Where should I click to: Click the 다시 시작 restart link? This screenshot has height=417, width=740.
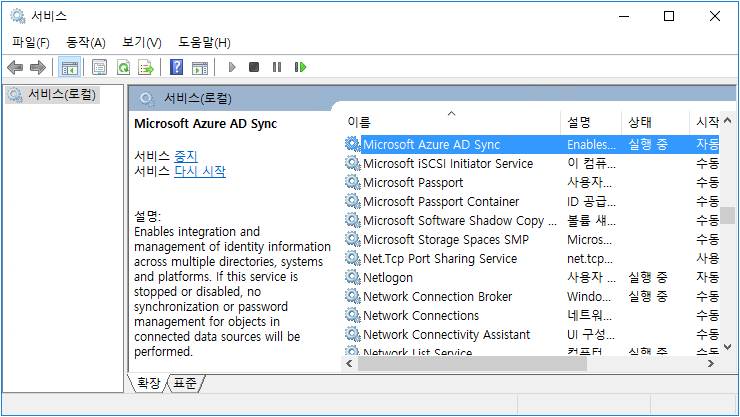tap(200, 171)
